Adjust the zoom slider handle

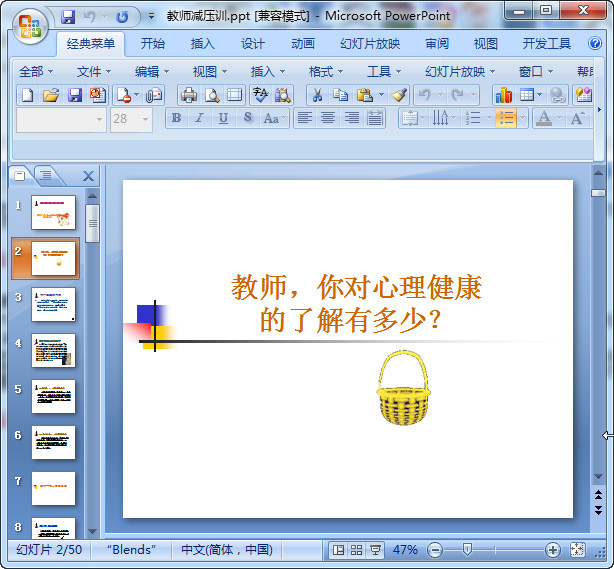467,549
